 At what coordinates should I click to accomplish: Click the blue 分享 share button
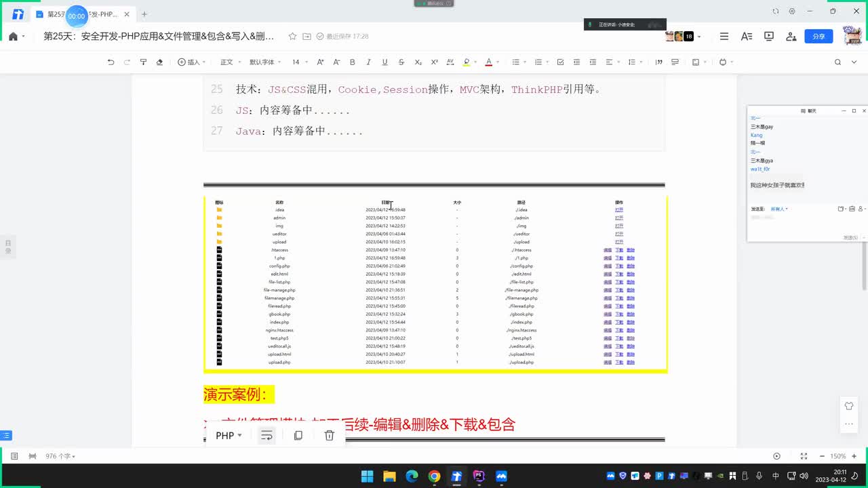pyautogui.click(x=818, y=36)
